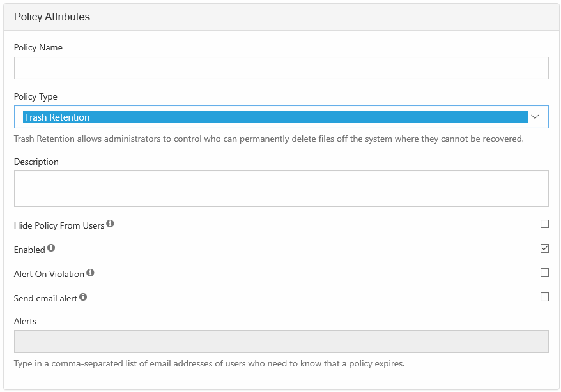Click the Hide Policy From Users label
The height and width of the screenshot is (392, 561).
59,225
